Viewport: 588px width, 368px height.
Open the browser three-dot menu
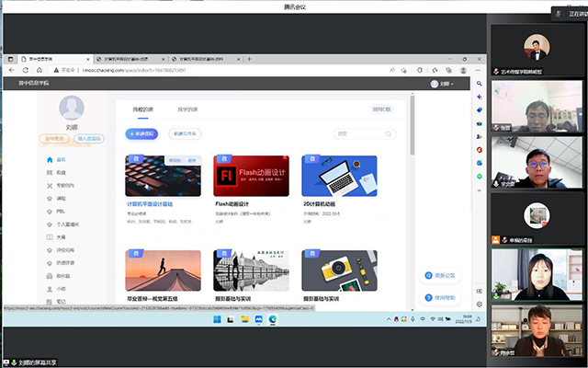coord(478,70)
